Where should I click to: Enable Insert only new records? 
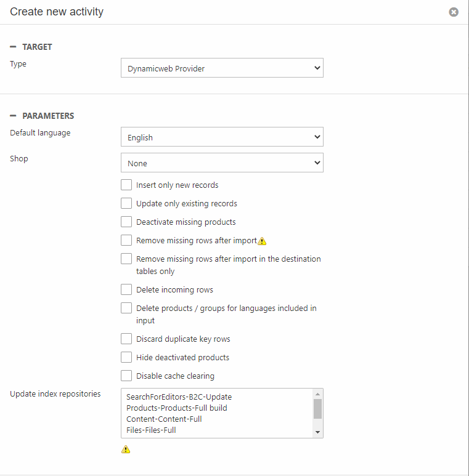(126, 185)
